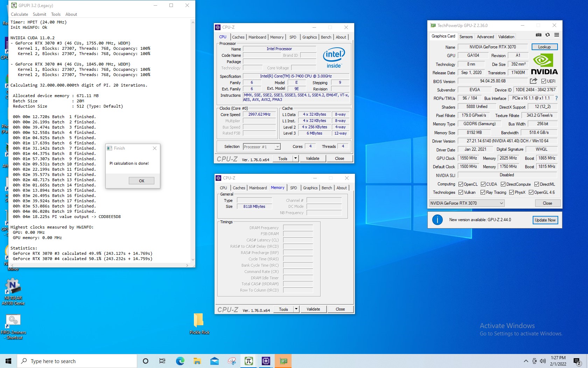Expand Tools dropdown arrow in upper CPU-Z
Image resolution: width=588 pixels, height=368 pixels.
[295, 158]
